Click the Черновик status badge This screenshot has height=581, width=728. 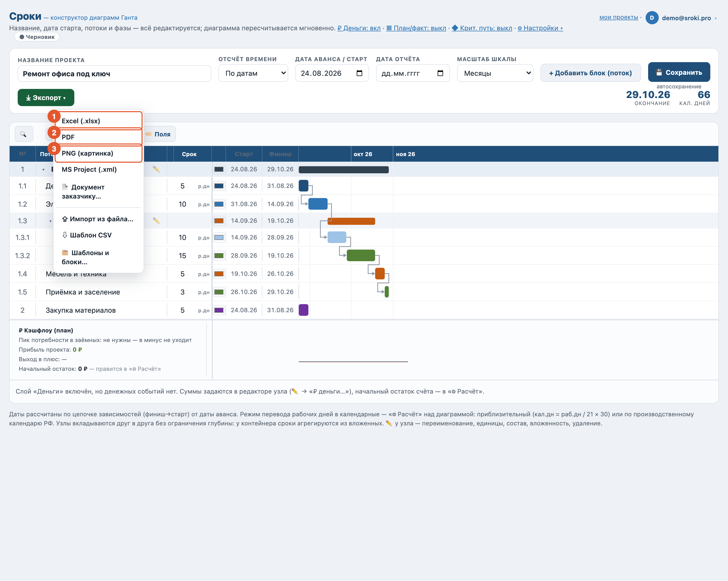click(x=37, y=37)
